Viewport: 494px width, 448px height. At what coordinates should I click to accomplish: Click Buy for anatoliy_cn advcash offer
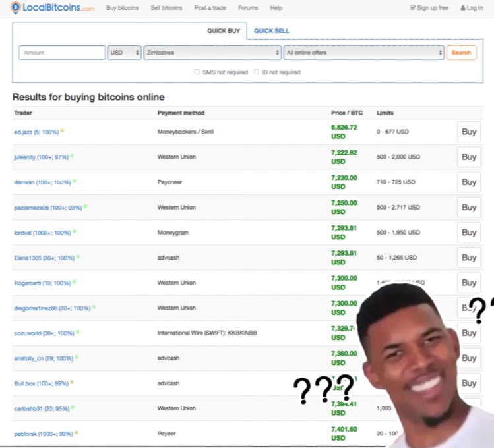point(469,358)
